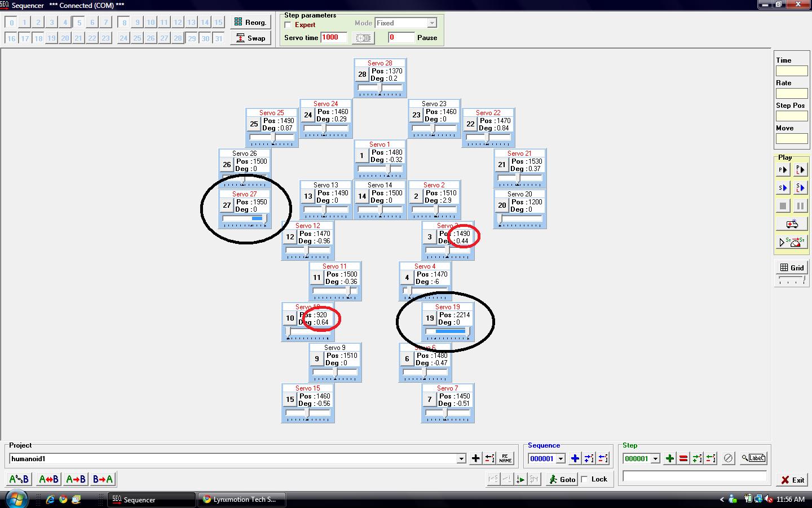
Task: Click the Step Pos readout field
Action: 792,116
